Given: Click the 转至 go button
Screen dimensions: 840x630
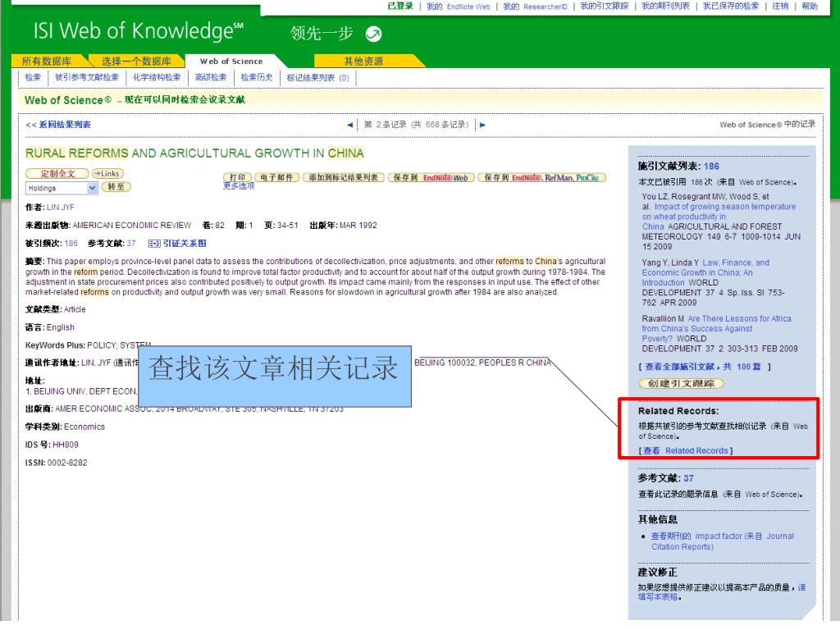Looking at the screenshot, I should (116, 187).
